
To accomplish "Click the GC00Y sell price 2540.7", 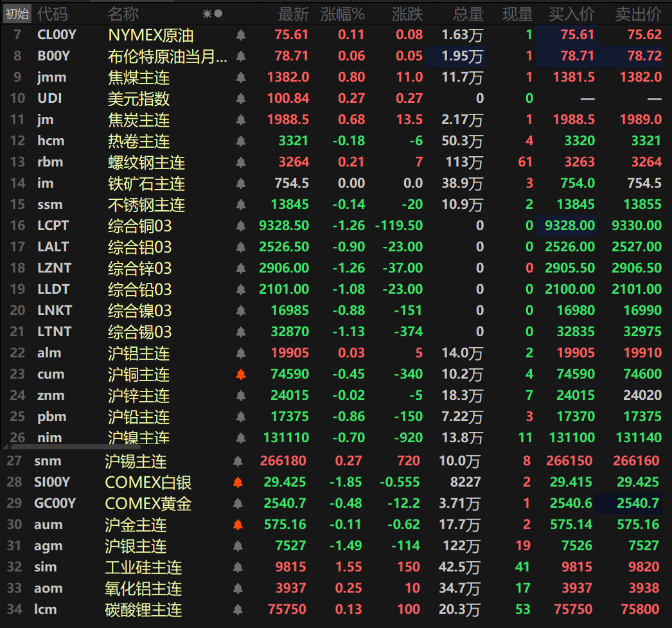I will [637, 504].
